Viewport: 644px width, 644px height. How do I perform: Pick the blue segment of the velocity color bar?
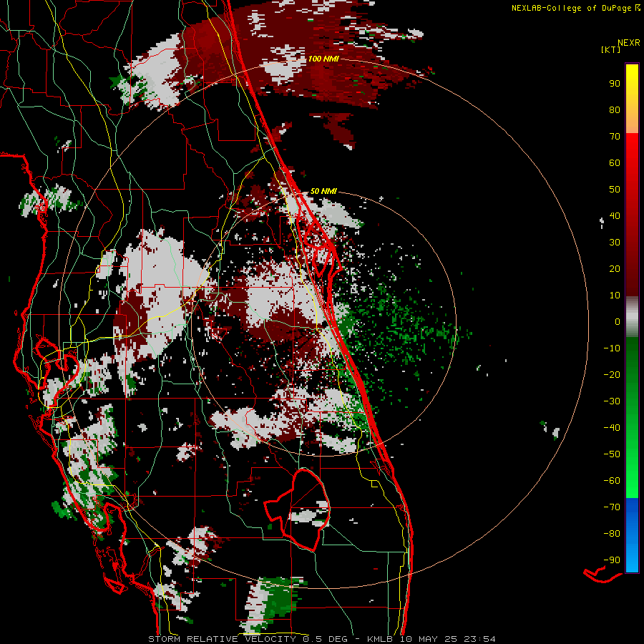coord(632,535)
